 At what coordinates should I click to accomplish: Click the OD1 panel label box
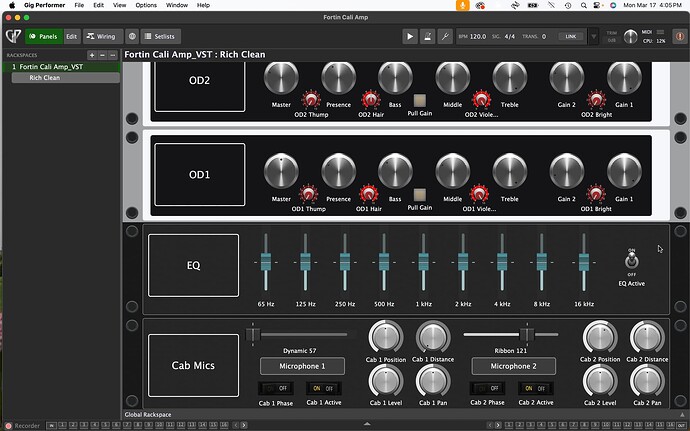[200, 175]
